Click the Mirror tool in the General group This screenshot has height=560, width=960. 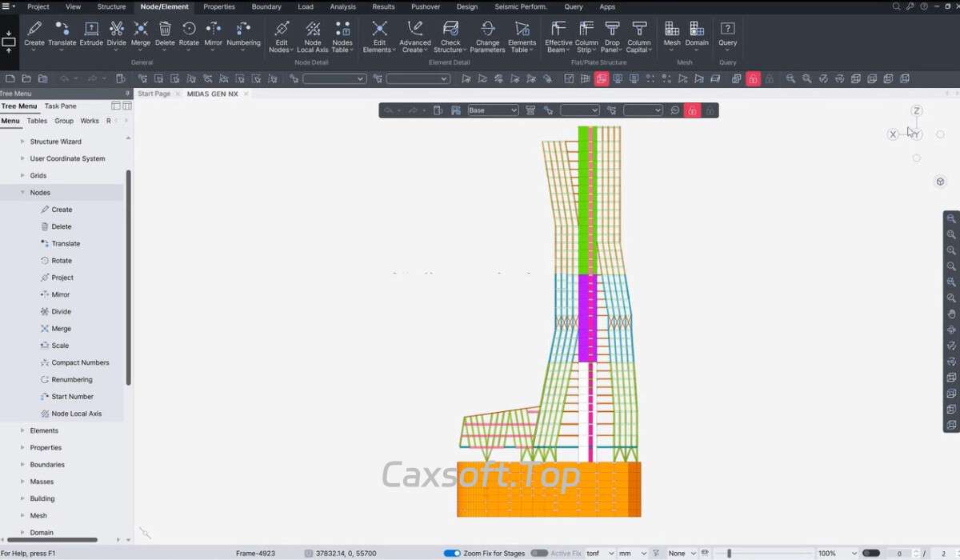[213, 34]
